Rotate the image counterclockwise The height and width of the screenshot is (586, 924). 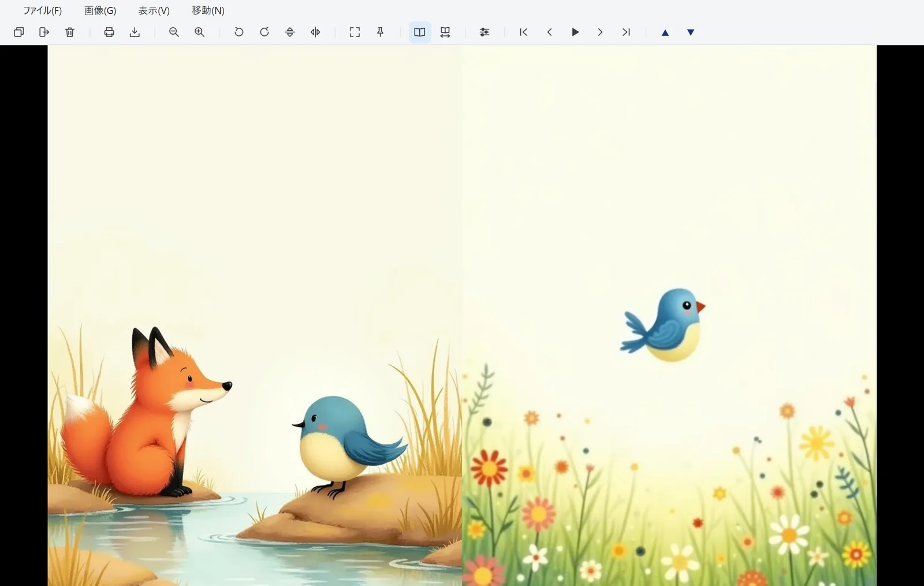pos(239,32)
